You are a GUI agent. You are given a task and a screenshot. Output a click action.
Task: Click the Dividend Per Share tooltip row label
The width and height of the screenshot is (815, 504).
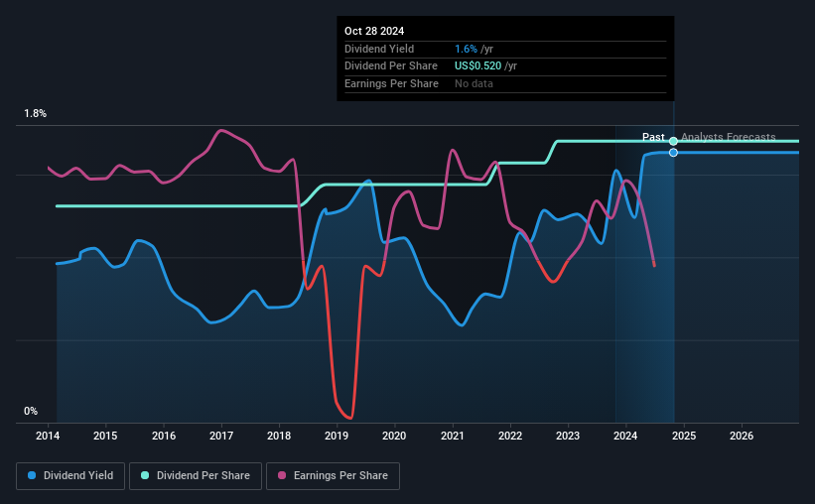[x=391, y=66]
